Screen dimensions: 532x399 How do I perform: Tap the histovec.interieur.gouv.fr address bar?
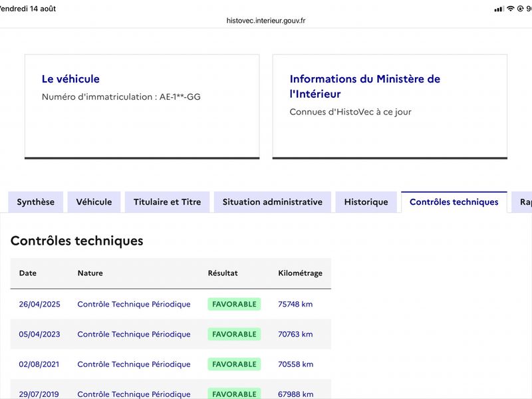coord(266,21)
